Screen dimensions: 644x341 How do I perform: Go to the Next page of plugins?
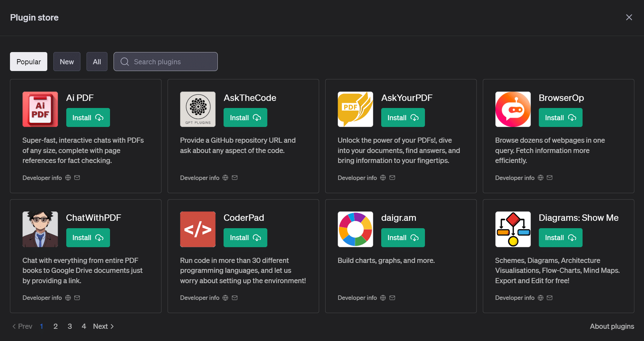[x=103, y=326]
